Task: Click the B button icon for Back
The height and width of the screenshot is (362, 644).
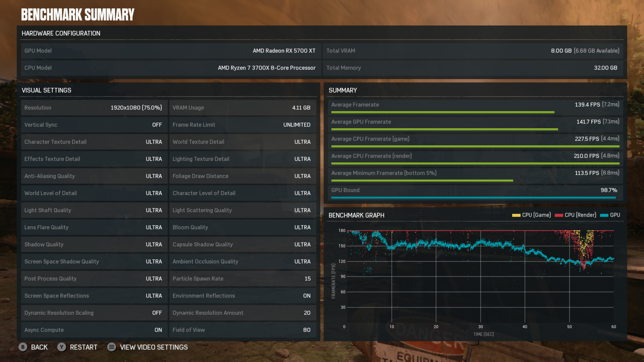Action: point(23,347)
